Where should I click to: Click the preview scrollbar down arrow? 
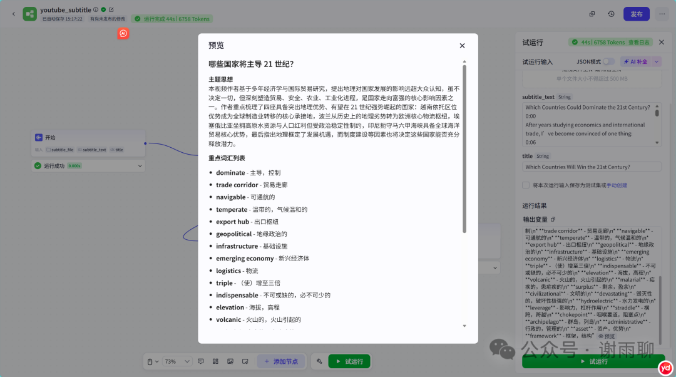tap(464, 326)
